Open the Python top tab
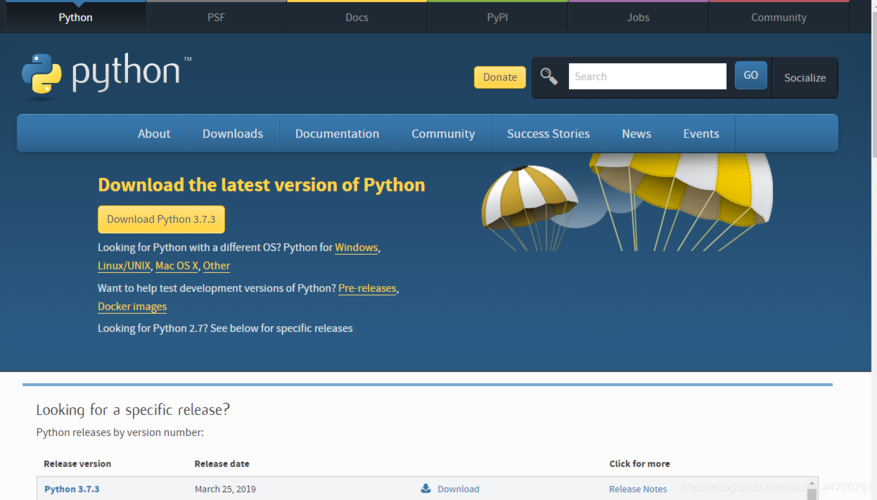 pos(76,17)
